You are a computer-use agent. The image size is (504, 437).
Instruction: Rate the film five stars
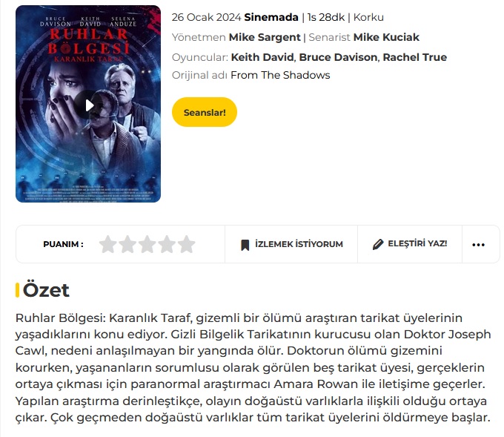point(187,244)
